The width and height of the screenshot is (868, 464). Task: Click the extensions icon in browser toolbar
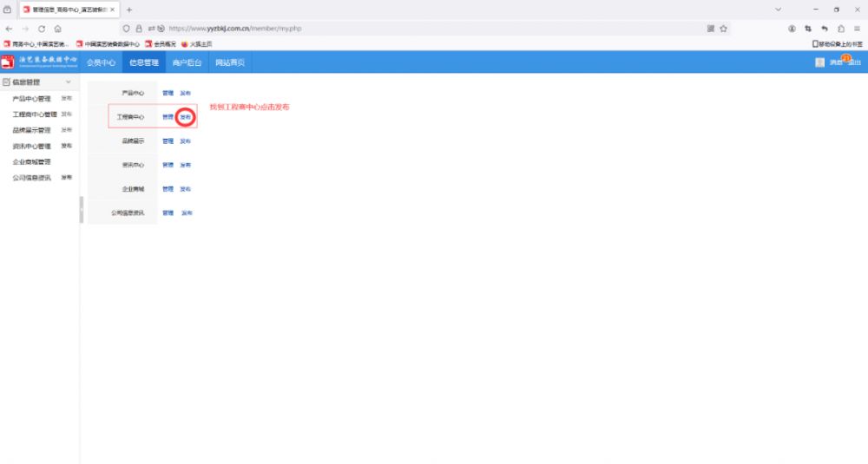coord(841,29)
